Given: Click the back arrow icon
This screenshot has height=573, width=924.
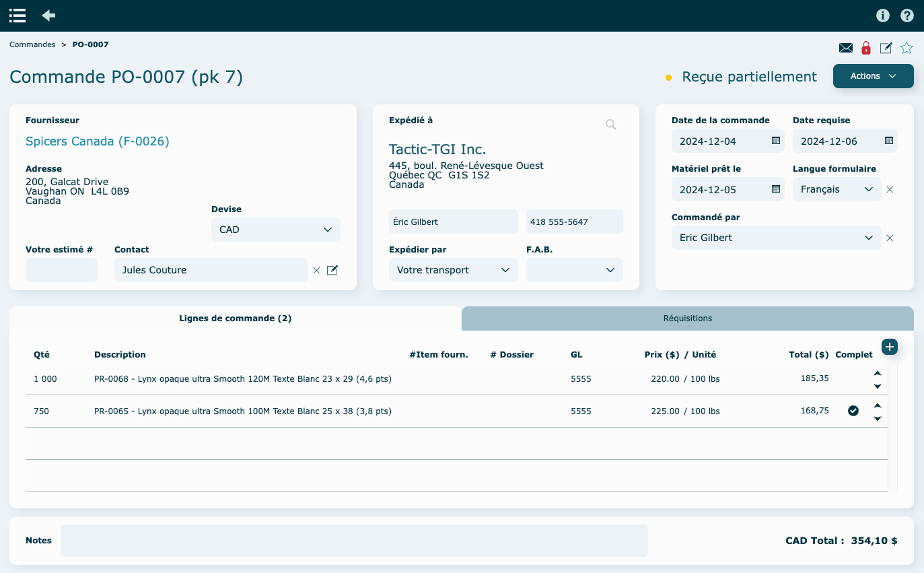Looking at the screenshot, I should click(48, 15).
